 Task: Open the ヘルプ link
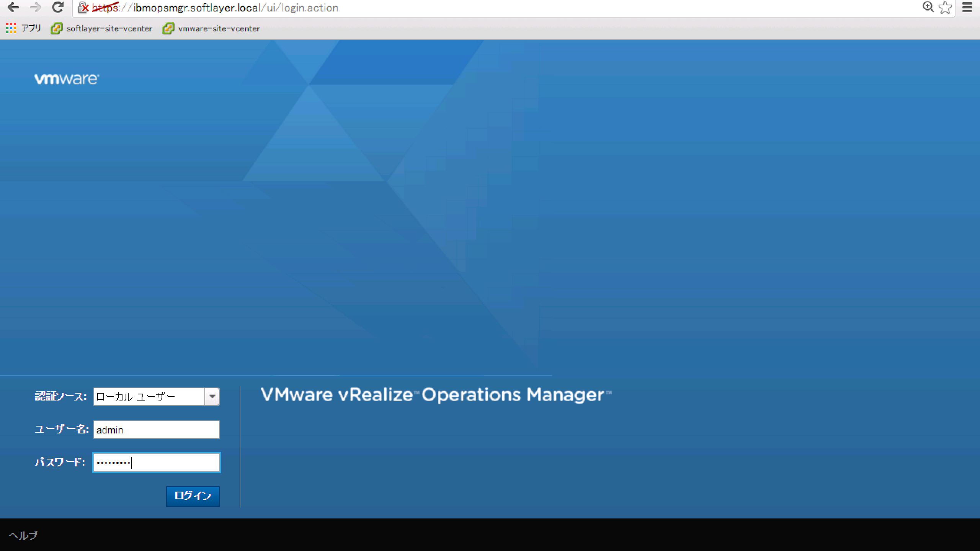coord(24,536)
